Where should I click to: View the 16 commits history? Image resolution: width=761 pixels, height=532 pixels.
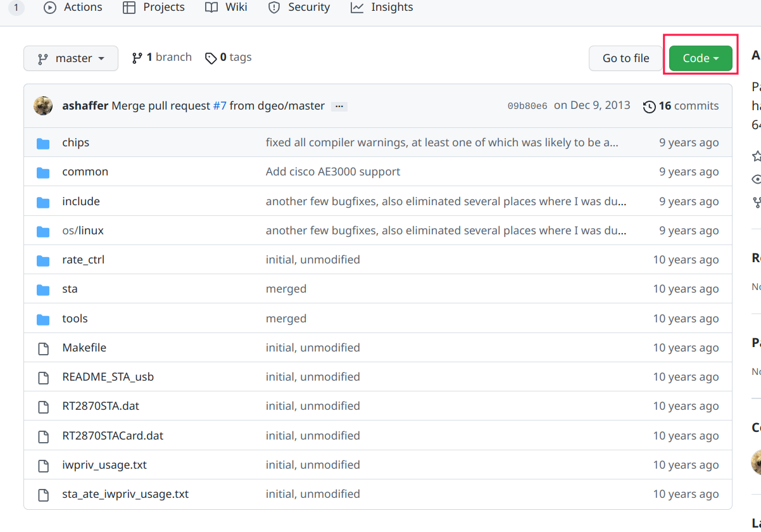click(688, 106)
